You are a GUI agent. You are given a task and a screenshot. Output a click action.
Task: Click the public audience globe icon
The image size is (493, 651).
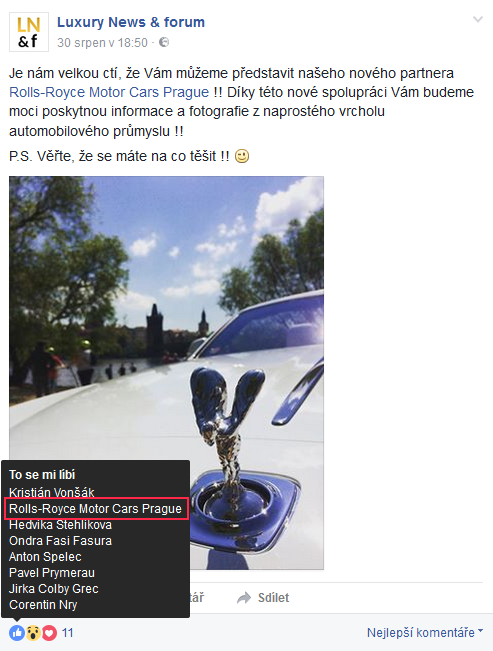pos(164,42)
